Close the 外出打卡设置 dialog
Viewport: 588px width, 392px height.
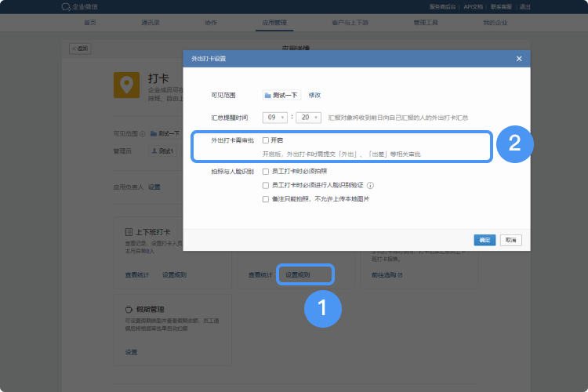[x=519, y=59]
